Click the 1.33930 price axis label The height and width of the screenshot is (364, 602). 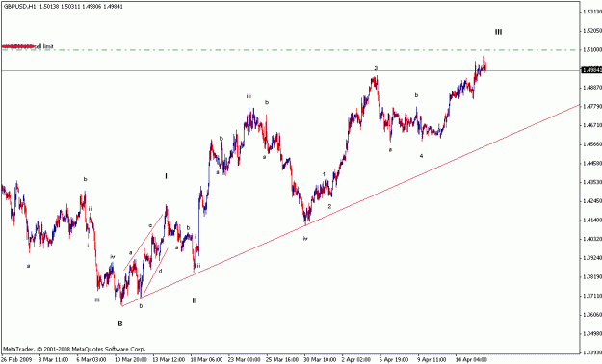click(592, 352)
